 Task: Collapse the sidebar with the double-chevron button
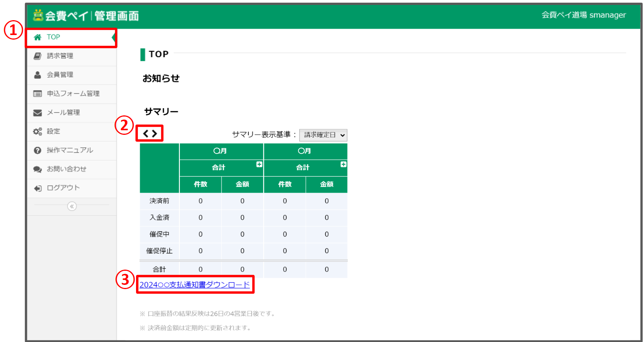pos(72,206)
